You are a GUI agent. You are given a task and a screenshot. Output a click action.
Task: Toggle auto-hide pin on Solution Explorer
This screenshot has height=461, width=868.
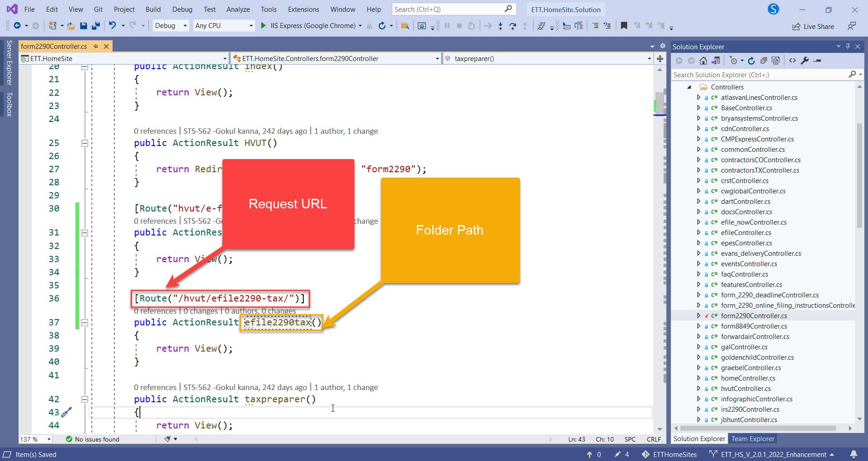tap(848, 47)
